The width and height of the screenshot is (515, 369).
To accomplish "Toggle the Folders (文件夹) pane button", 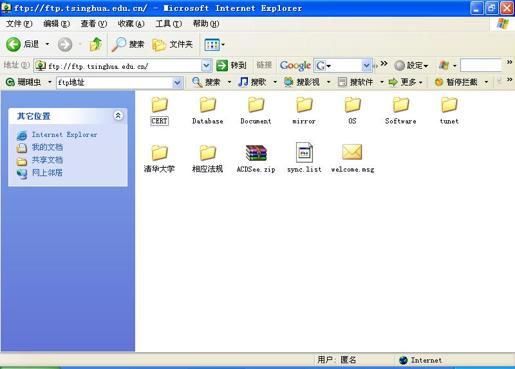I will [173, 44].
